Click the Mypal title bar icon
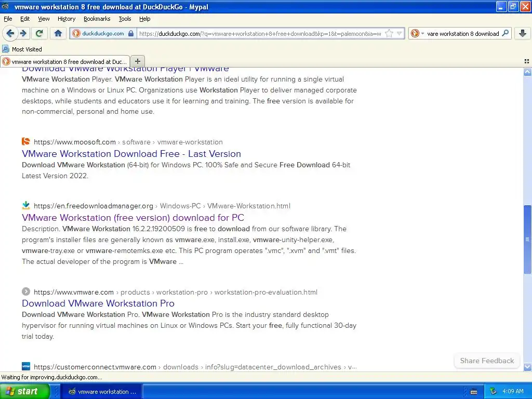This screenshot has width=532, height=399. pyautogui.click(x=5, y=6)
